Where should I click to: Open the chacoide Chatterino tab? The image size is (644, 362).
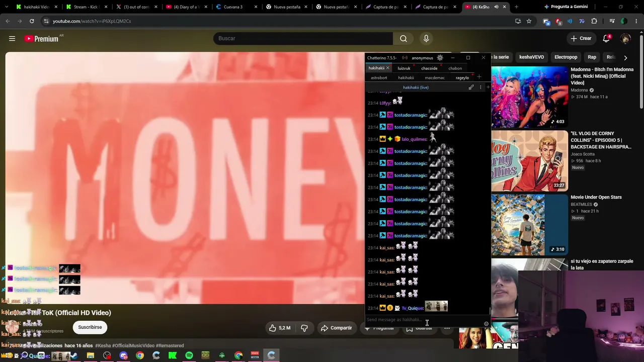429,68
